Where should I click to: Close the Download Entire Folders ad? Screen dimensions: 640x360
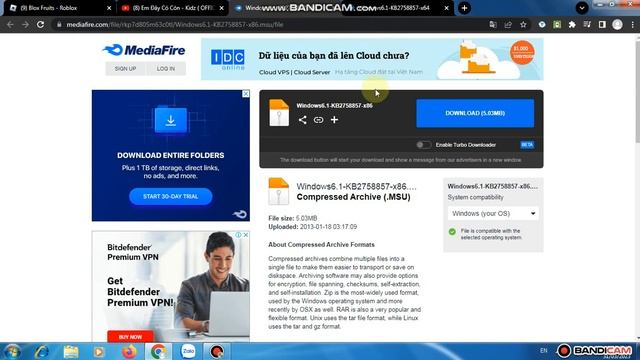246,93
